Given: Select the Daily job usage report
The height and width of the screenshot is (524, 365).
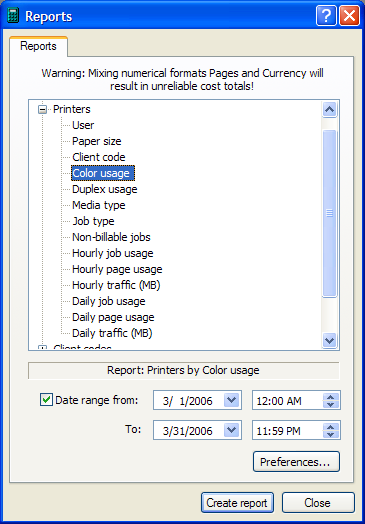Looking at the screenshot, I should pyautogui.click(x=109, y=301).
